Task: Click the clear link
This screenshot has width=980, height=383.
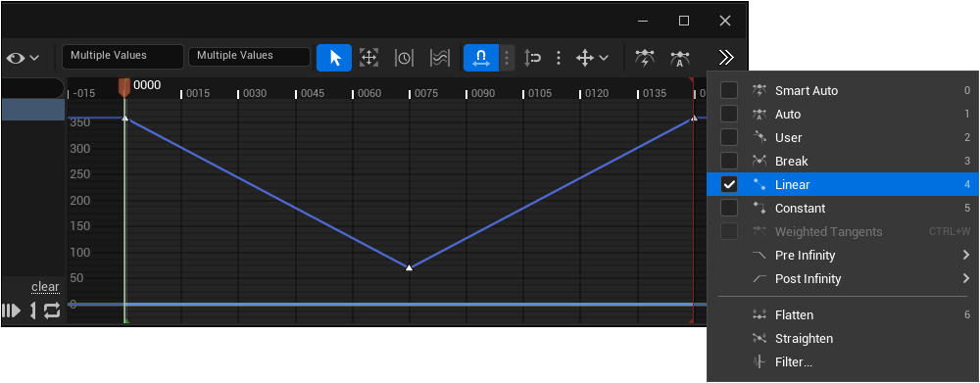Action: tap(45, 287)
